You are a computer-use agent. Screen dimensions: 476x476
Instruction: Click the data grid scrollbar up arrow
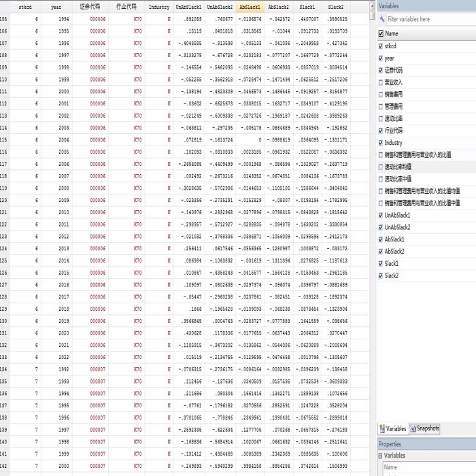click(x=373, y=5)
